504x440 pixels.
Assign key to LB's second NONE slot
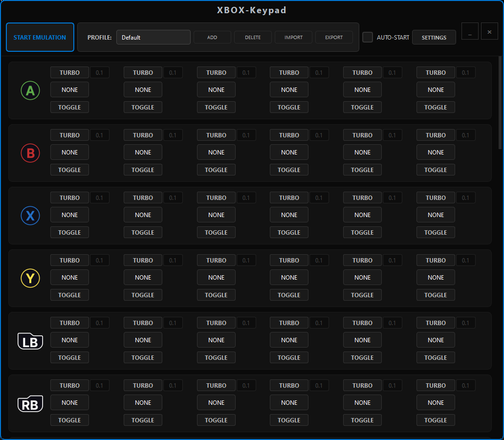(x=143, y=340)
